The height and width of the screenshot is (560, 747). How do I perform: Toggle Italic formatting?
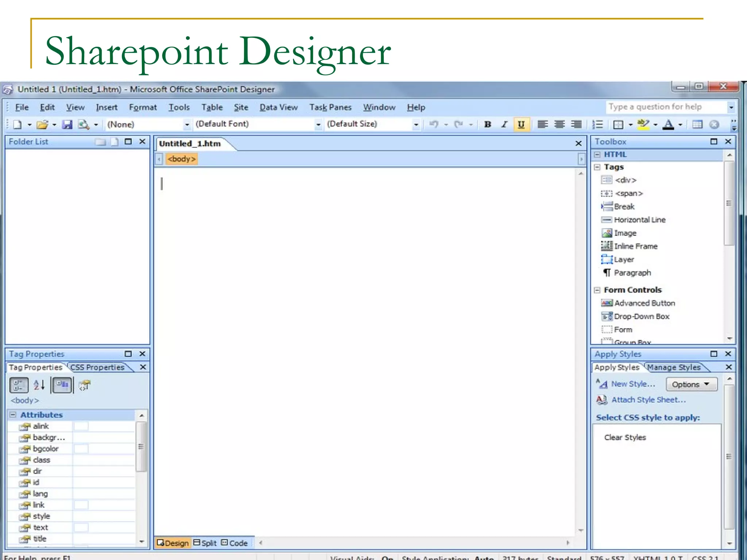504,124
